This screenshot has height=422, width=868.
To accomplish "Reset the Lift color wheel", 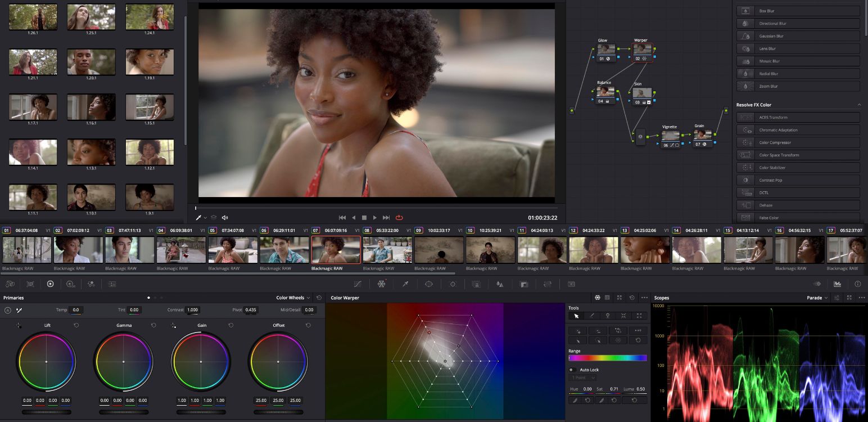I will pos(76,325).
